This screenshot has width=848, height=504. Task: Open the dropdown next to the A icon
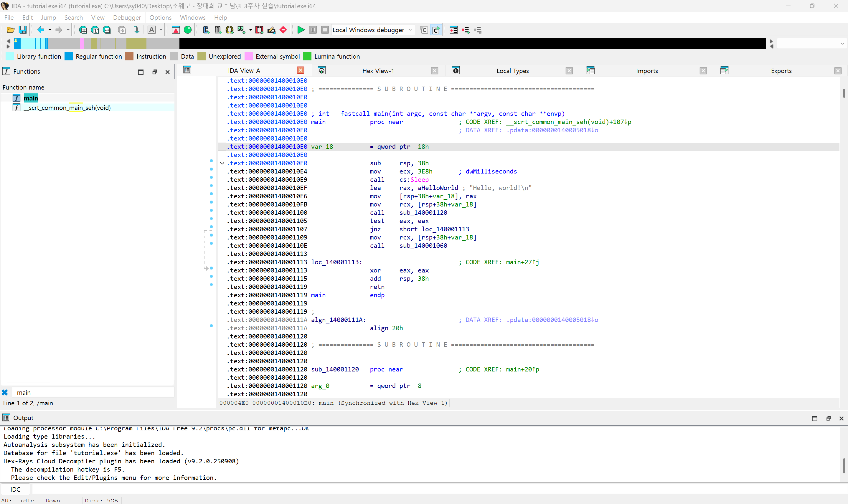pos(161,30)
